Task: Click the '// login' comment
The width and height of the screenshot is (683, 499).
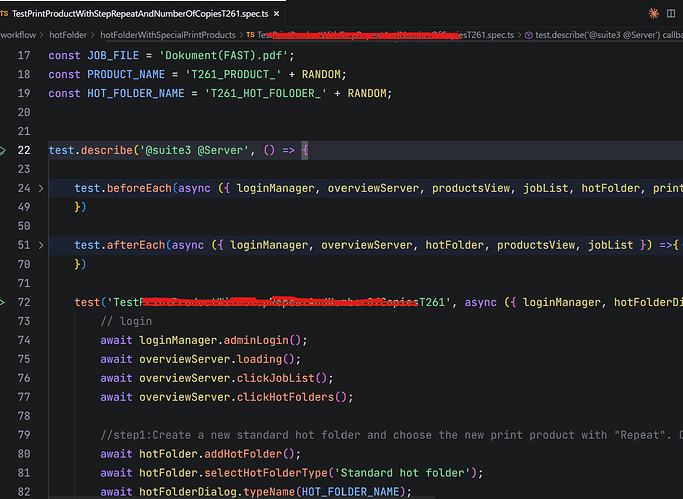Action: point(126,321)
